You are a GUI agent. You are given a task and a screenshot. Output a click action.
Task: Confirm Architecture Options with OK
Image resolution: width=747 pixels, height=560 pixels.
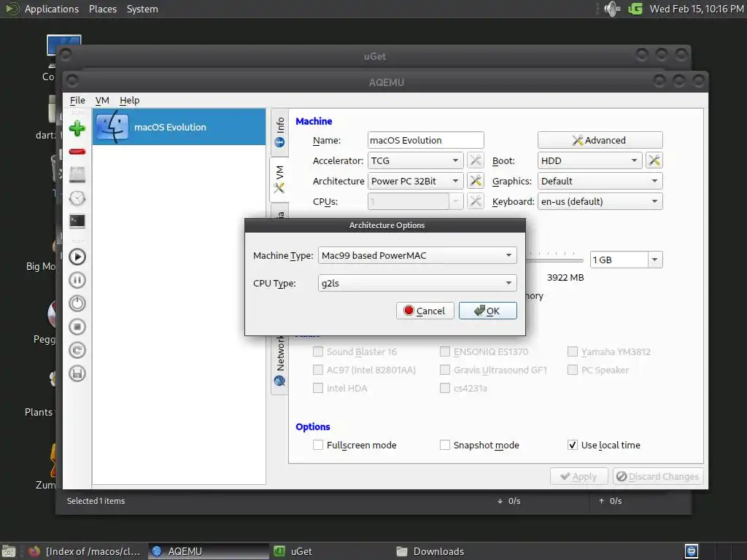(488, 311)
